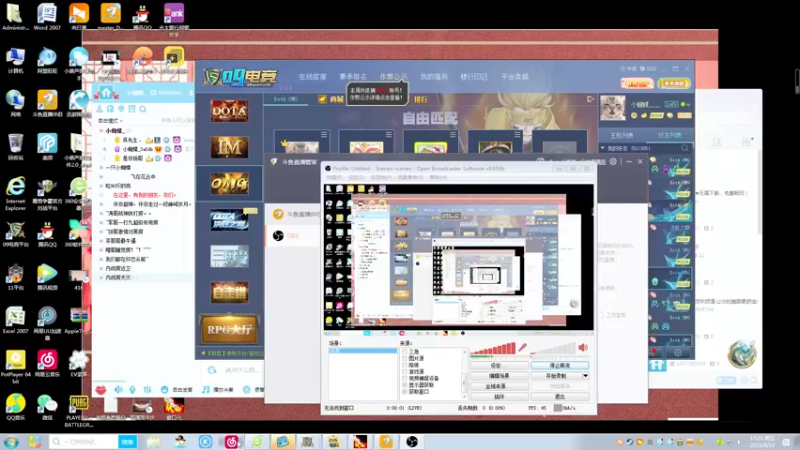The width and height of the screenshot is (800, 450).
Task: Open 我的福利 menu in 09 platform
Action: (x=434, y=77)
